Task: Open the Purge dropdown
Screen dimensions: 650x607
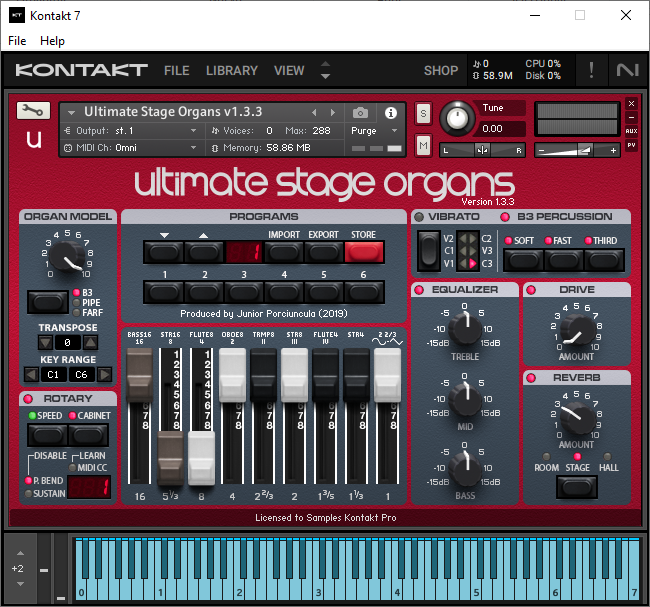Action: click(374, 131)
